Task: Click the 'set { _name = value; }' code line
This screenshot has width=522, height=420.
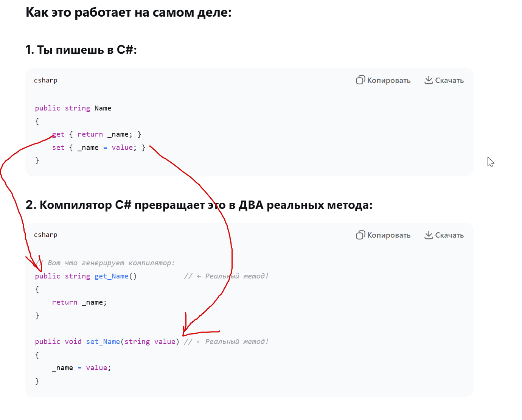Action: (99, 148)
